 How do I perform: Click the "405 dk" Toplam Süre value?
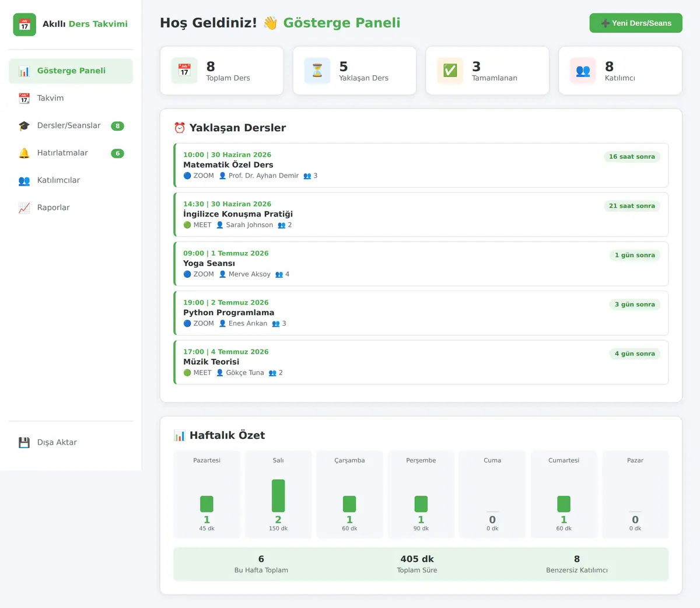point(417,559)
